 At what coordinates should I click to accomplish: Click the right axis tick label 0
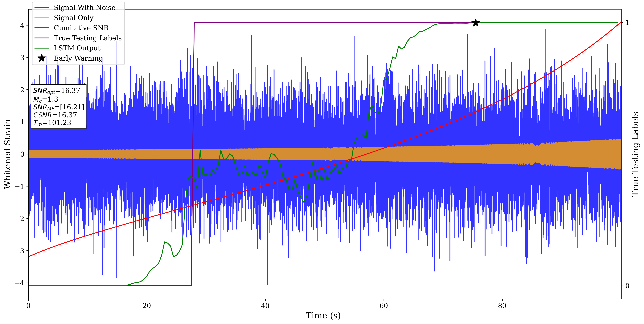click(x=627, y=286)
